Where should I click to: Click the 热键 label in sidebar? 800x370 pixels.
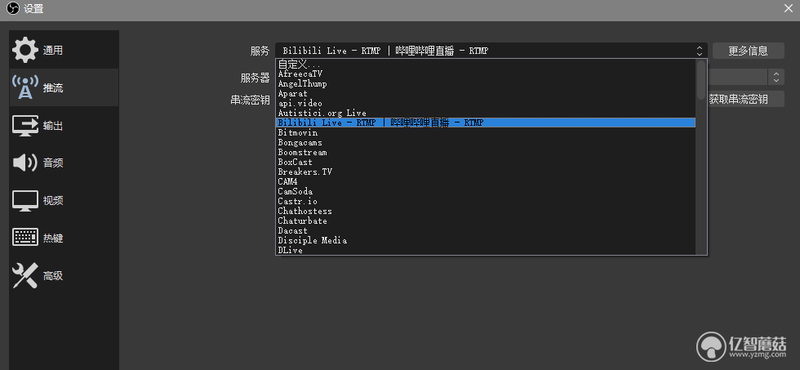coord(53,238)
